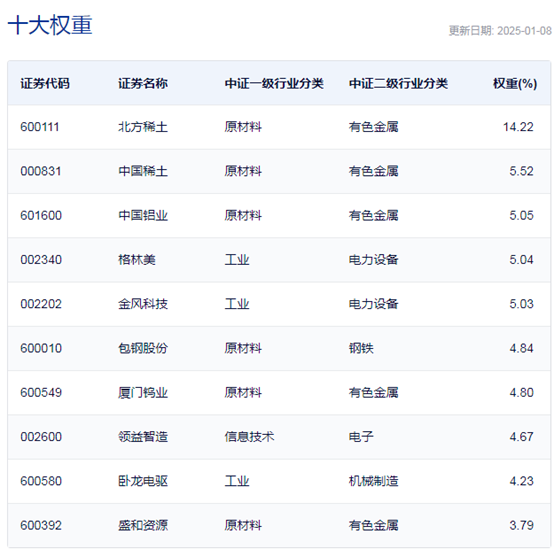Screen dimensions: 554x557
Task: Click the weight value 5.52
Action: tap(521, 171)
